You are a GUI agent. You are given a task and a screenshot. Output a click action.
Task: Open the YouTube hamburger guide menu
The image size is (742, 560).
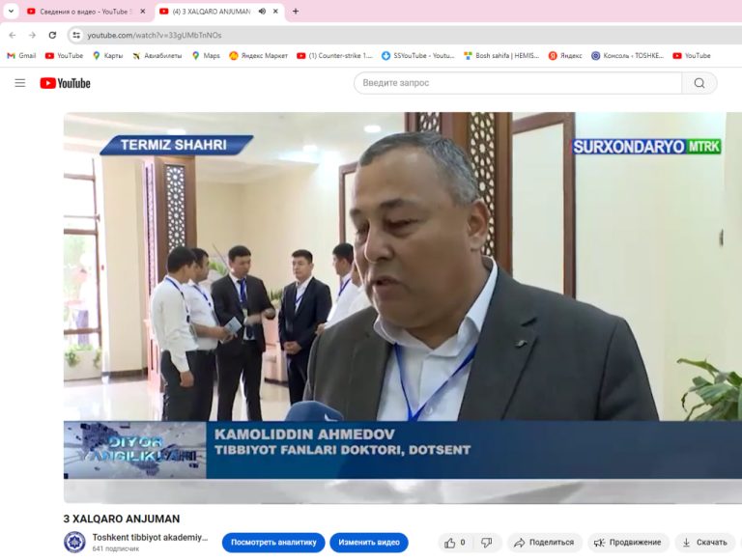point(20,83)
